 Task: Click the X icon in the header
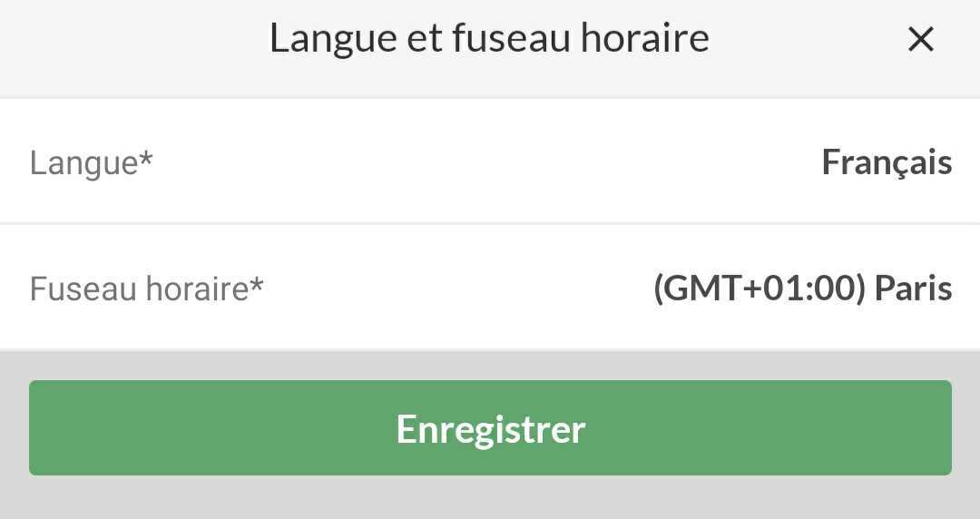(x=920, y=39)
